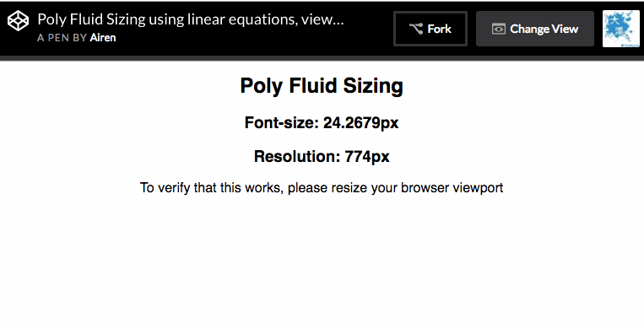Select the 'A PEN BY' label
Screen dimensions: 644x323
coord(62,38)
